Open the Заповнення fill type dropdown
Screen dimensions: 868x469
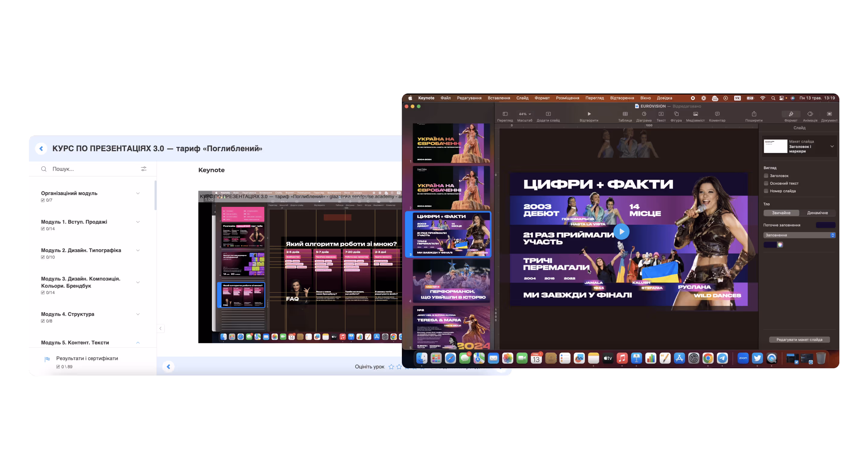(x=799, y=235)
